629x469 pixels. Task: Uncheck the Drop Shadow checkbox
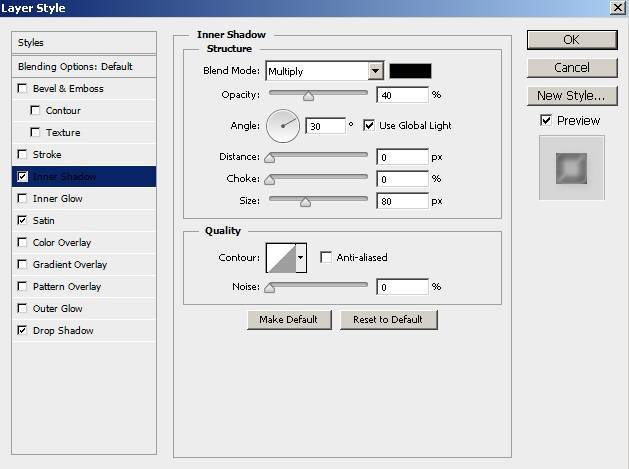(x=22, y=330)
